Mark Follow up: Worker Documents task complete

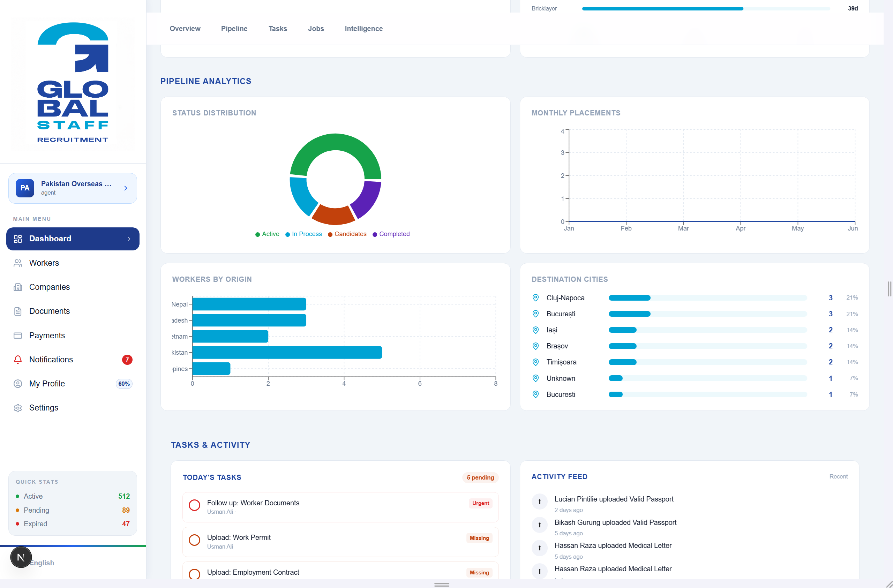[194, 505]
